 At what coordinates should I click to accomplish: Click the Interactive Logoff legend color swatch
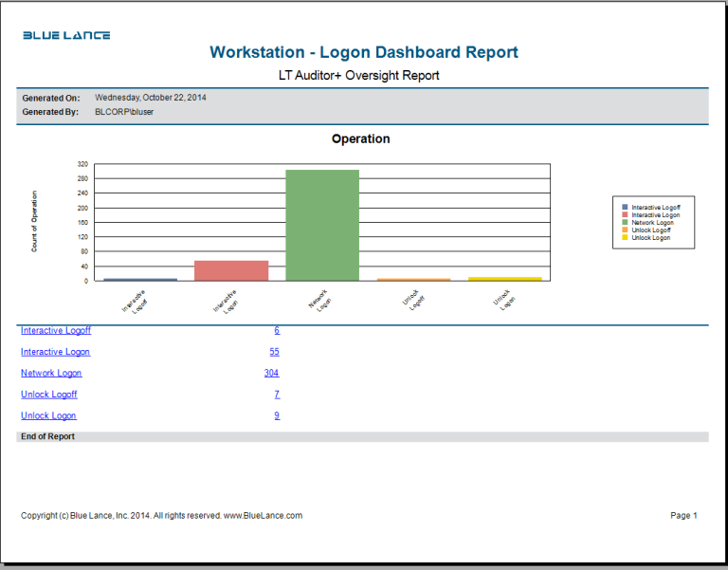[625, 207]
